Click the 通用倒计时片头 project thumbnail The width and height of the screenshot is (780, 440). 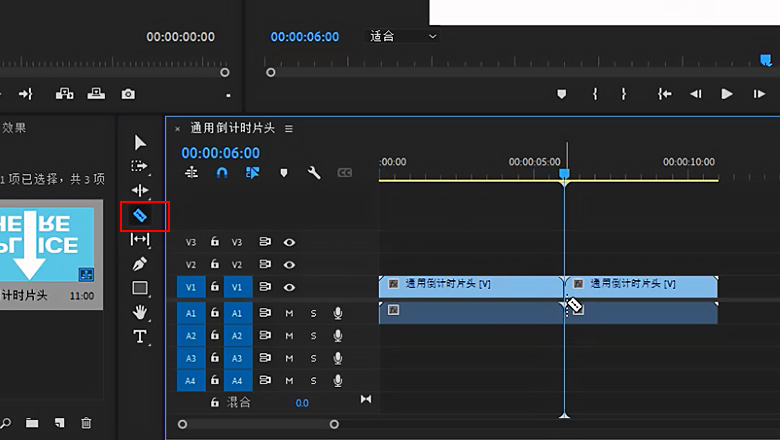click(47, 245)
